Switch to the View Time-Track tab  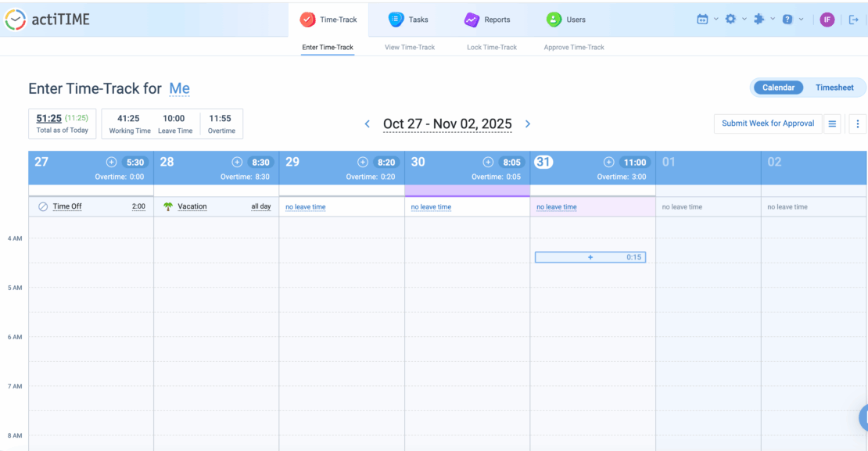(x=410, y=47)
